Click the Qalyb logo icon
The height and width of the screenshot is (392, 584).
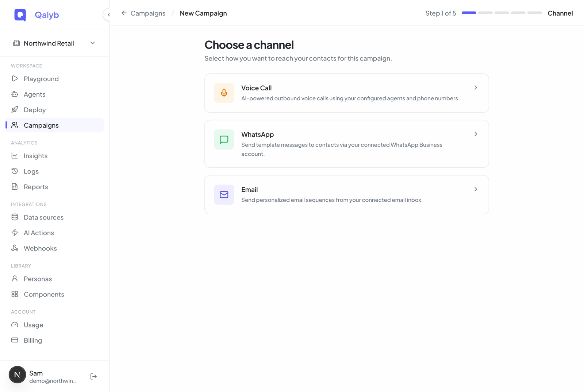pos(20,15)
